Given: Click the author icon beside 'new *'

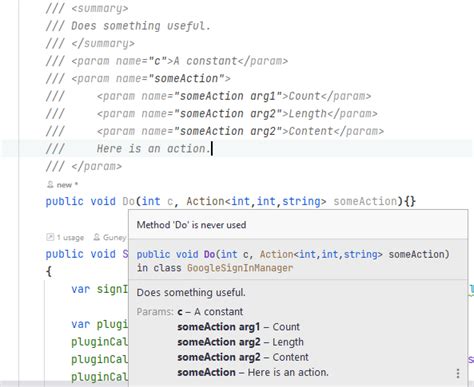Looking at the screenshot, I should point(50,184).
